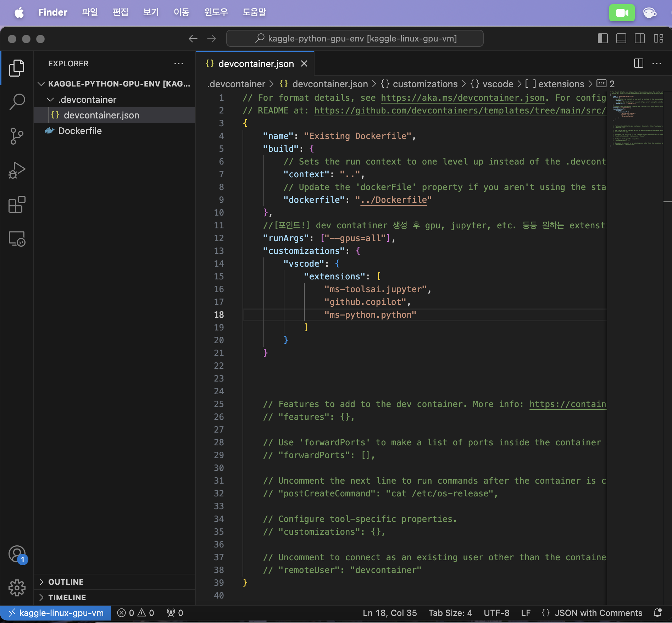
Task: Toggle the bottom panel layout button
Action: [x=621, y=38]
